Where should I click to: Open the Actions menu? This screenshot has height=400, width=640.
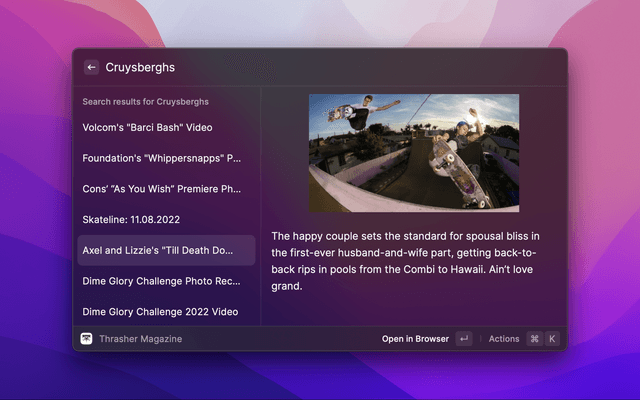(x=504, y=339)
